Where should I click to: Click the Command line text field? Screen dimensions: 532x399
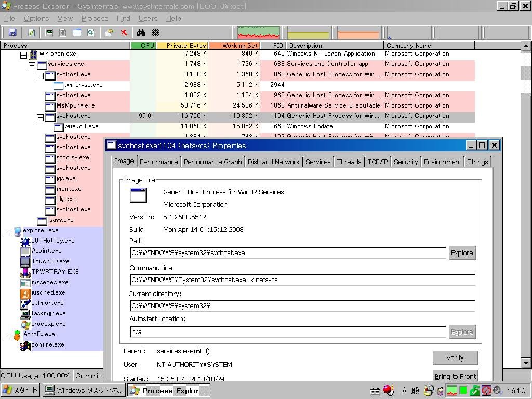[x=302, y=280]
